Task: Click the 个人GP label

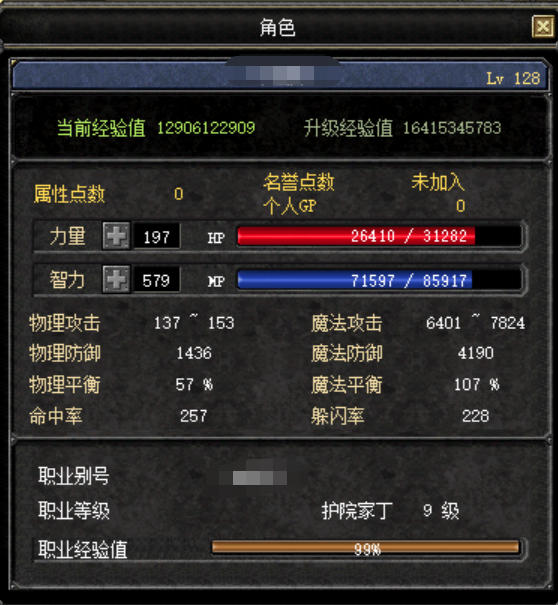Action: [x=290, y=206]
